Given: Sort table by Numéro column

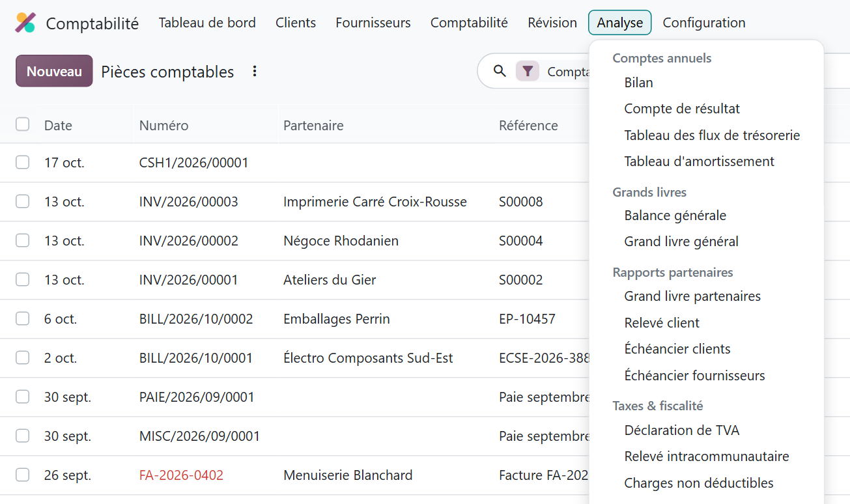Looking at the screenshot, I should click(163, 126).
